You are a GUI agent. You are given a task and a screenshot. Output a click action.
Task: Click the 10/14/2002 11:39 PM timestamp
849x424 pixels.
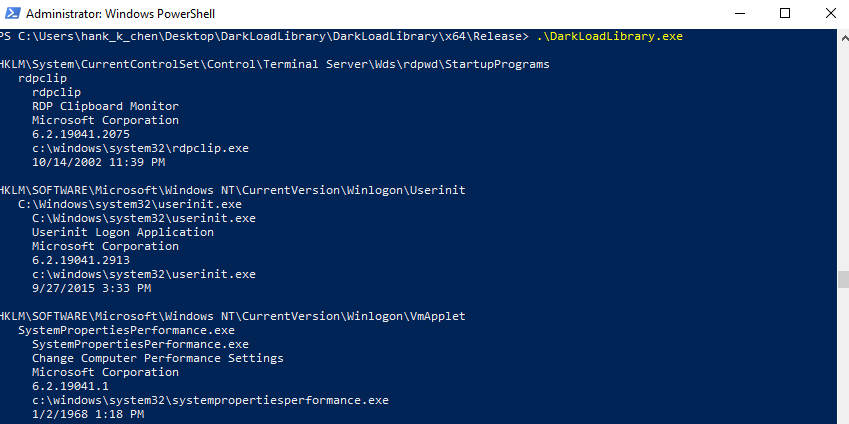click(99, 162)
